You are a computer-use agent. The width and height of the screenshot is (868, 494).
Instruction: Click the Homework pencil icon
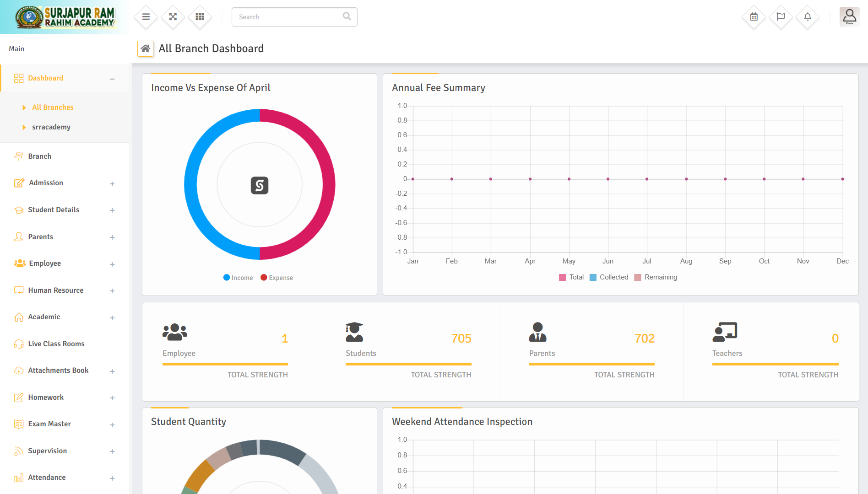(19, 397)
